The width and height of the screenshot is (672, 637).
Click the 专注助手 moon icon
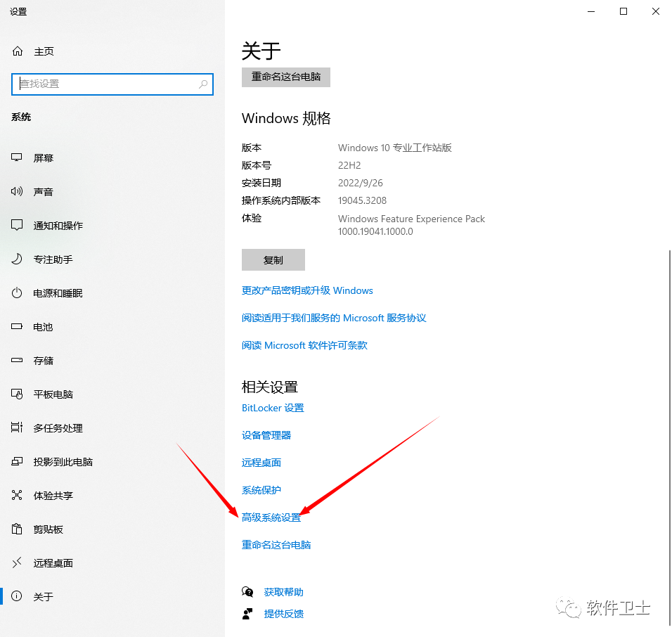(17, 259)
